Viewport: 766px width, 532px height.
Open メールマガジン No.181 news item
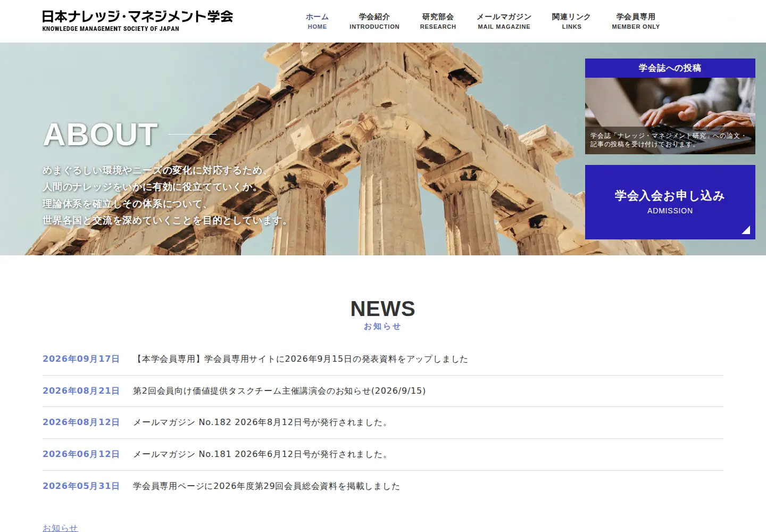coord(261,454)
